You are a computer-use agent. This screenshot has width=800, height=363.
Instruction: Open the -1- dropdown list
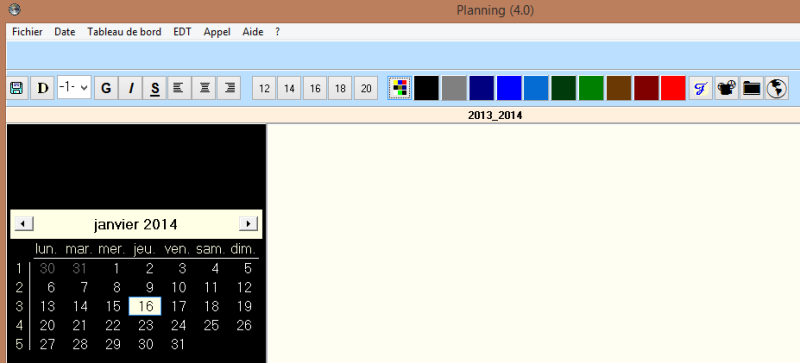coord(74,88)
